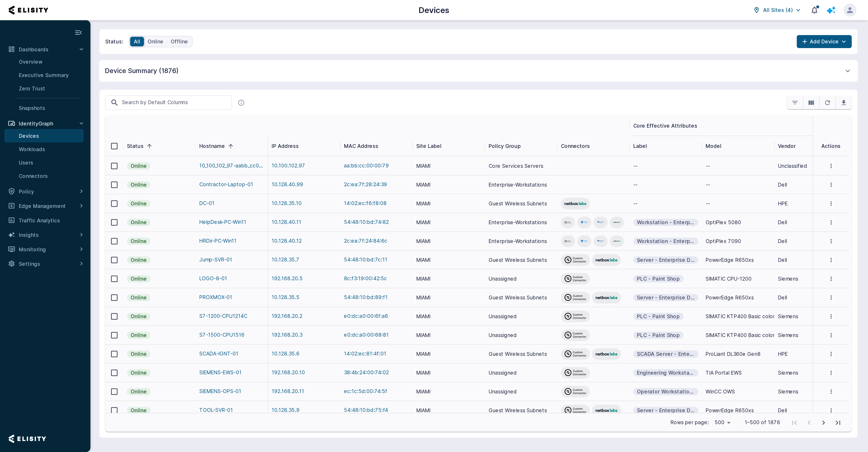Open the user profile avatar
868x452 pixels.
click(x=850, y=10)
